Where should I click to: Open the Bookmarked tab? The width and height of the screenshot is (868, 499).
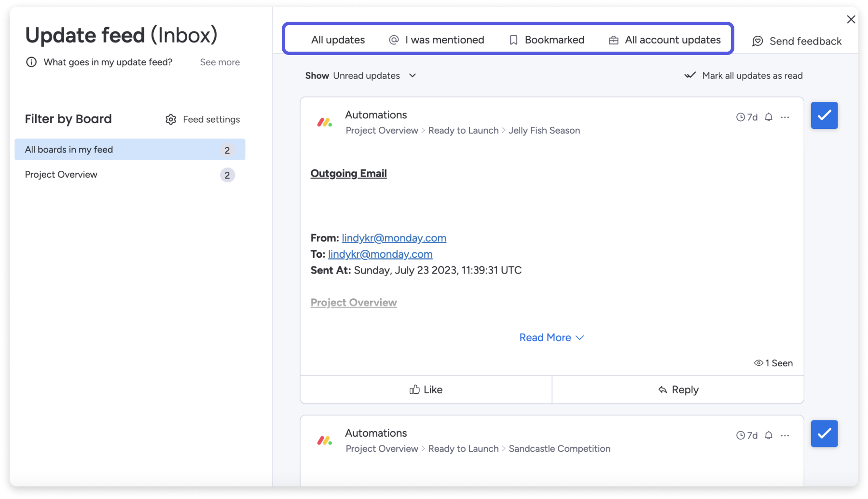tap(547, 40)
